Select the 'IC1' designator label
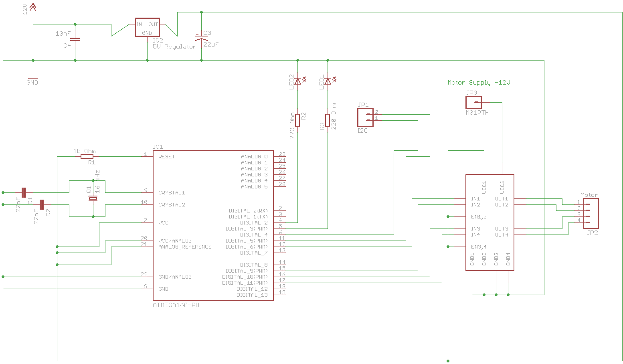 pos(158,147)
